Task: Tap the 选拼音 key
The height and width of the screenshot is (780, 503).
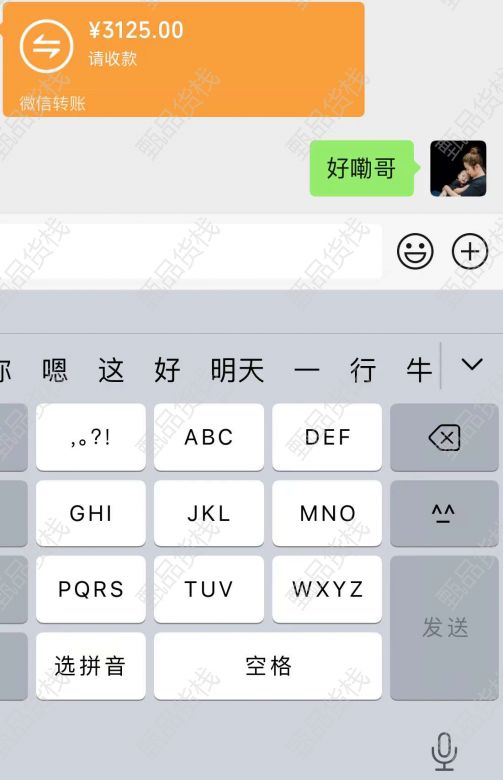Action: click(91, 666)
